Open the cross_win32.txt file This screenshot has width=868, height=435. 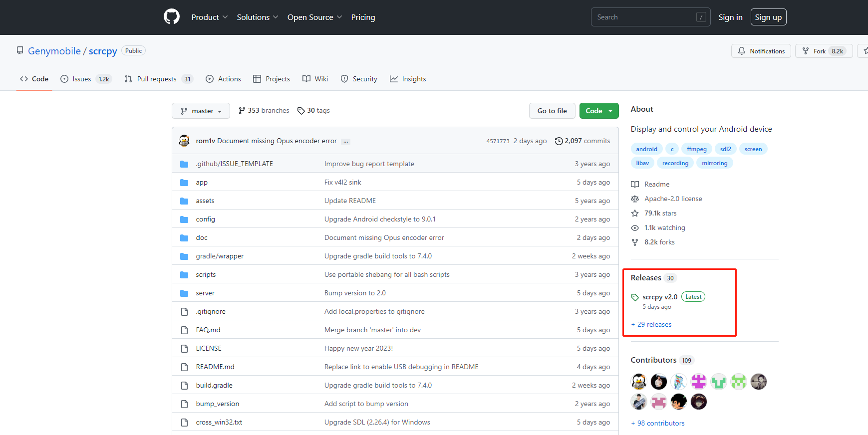tap(219, 423)
